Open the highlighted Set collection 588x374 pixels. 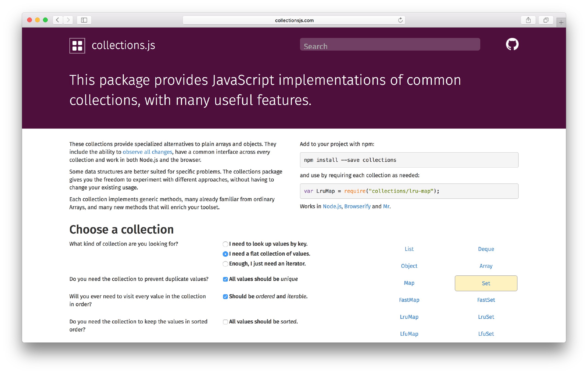click(486, 283)
